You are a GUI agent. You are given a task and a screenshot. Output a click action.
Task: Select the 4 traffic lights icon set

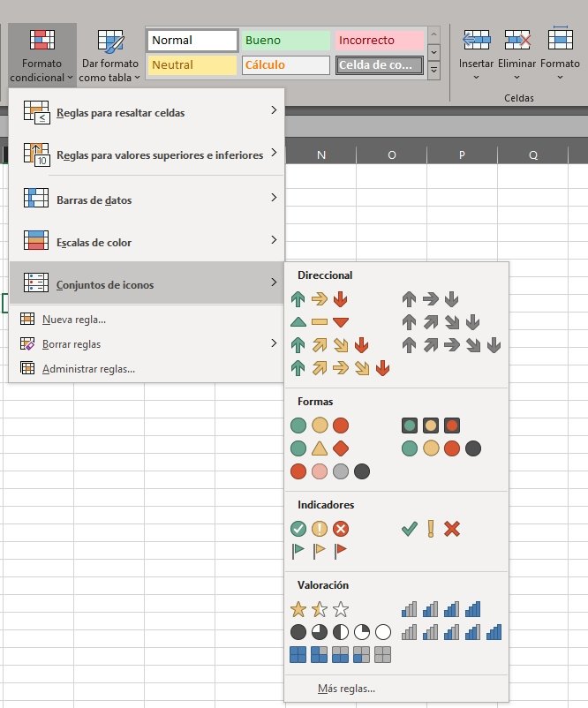coord(441,448)
